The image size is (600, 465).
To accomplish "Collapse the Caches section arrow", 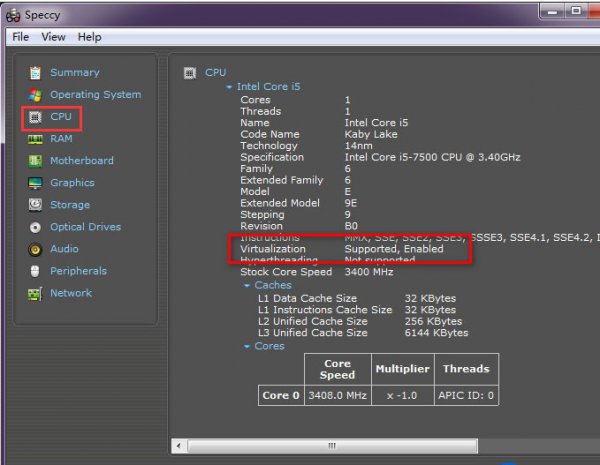I will tap(247, 286).
